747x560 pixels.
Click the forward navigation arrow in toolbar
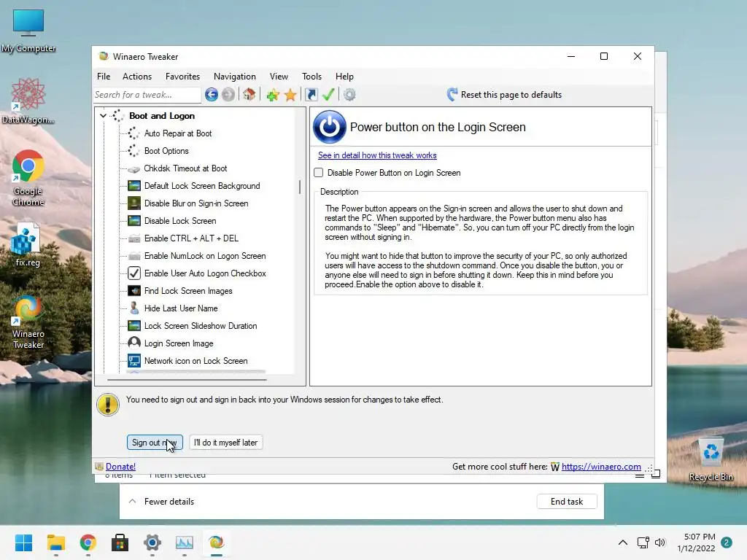point(228,95)
